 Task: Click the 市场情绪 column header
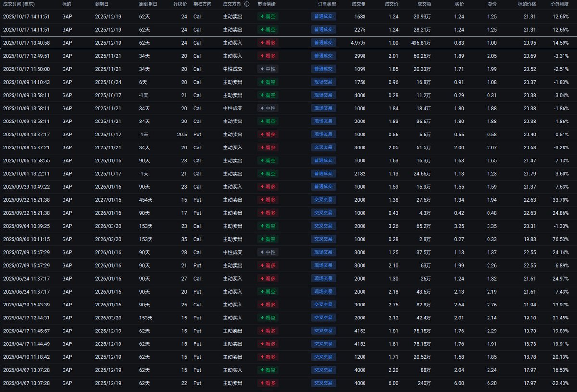click(266, 4)
